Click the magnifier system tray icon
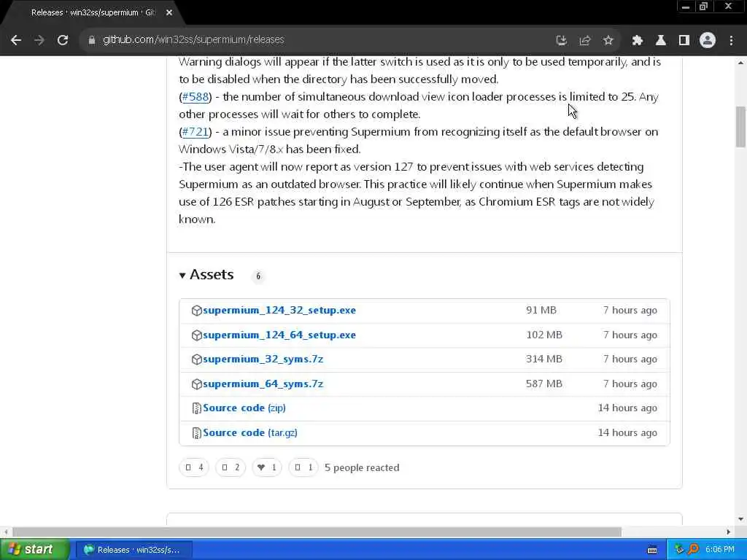The image size is (747, 560). pos(693,550)
